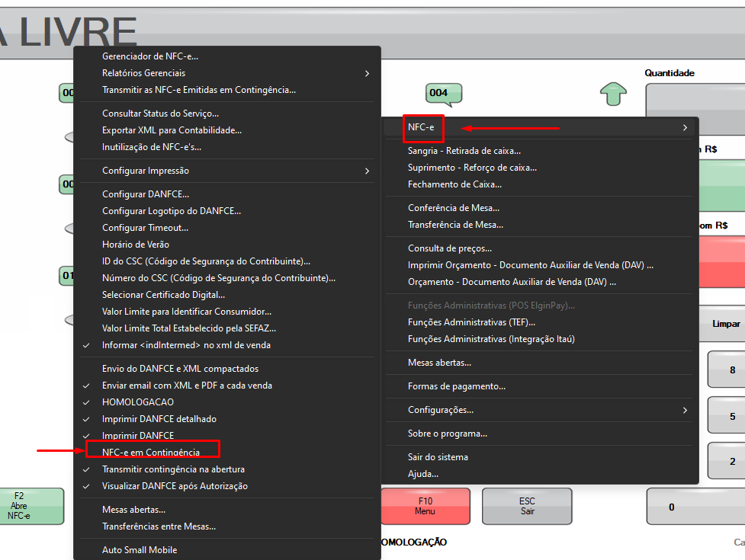The image size is (745, 560).
Task: Expand Configurar Impressão submenu
Action: pyautogui.click(x=227, y=171)
